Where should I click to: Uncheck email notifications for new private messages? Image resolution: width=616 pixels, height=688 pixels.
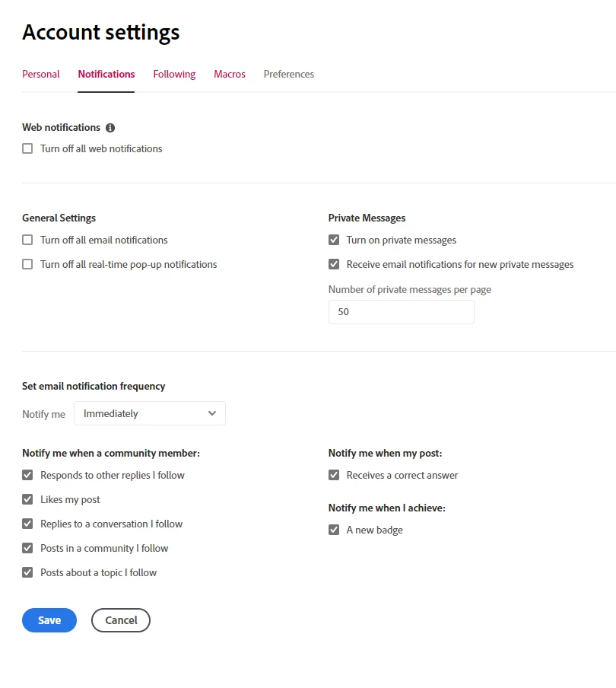pos(334,265)
